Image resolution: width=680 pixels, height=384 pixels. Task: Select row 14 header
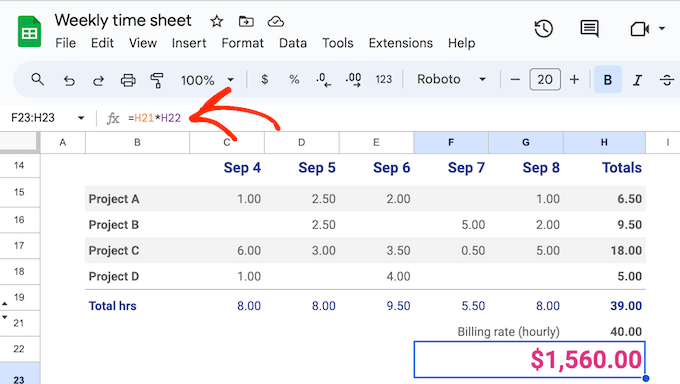(19, 166)
